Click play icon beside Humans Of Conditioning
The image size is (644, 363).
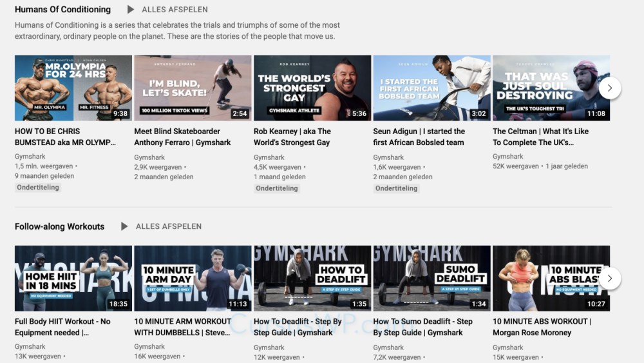(131, 10)
